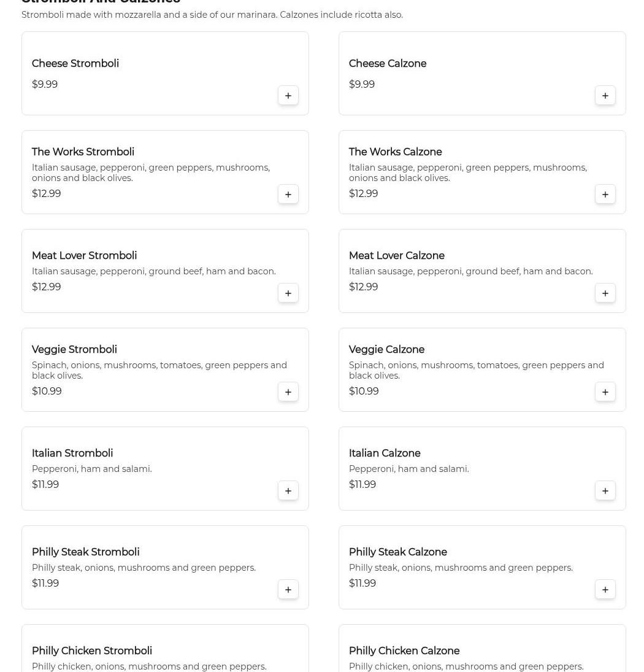Add Cheese Calzone using plus icon
644x672 pixels.
(x=605, y=96)
